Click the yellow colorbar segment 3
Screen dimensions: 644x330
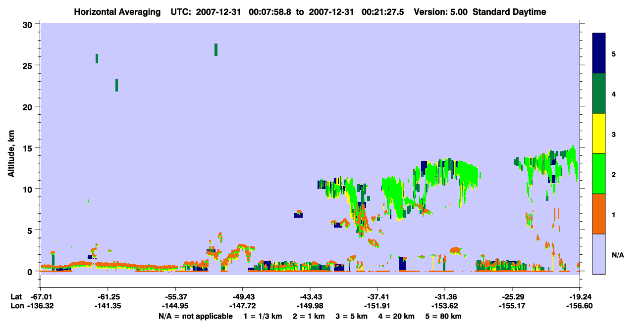click(x=599, y=134)
